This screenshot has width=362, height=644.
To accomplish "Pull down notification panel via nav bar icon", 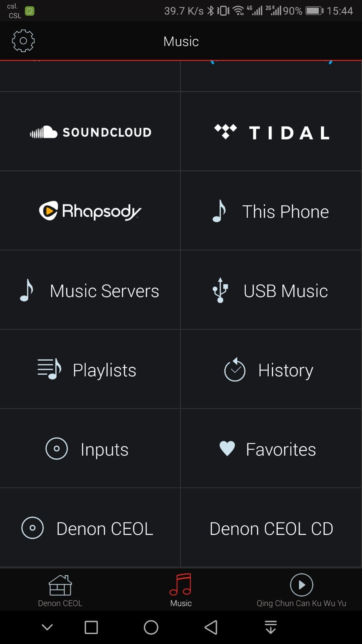I will (271, 627).
